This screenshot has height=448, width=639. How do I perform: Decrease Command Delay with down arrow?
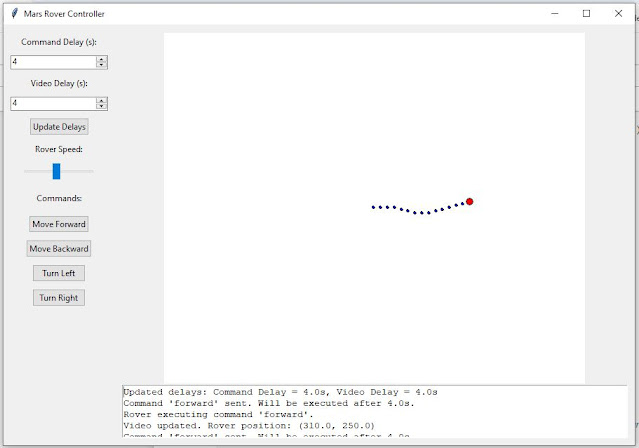(102, 65)
